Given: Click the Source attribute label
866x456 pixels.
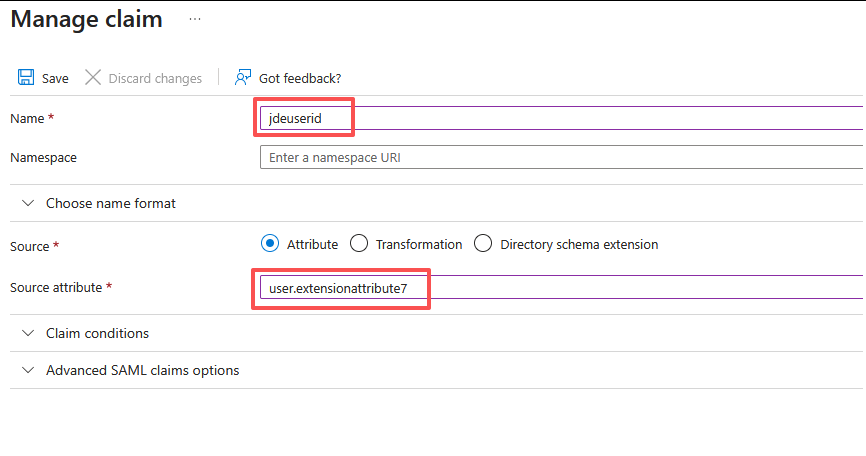Looking at the screenshot, I should (56, 288).
